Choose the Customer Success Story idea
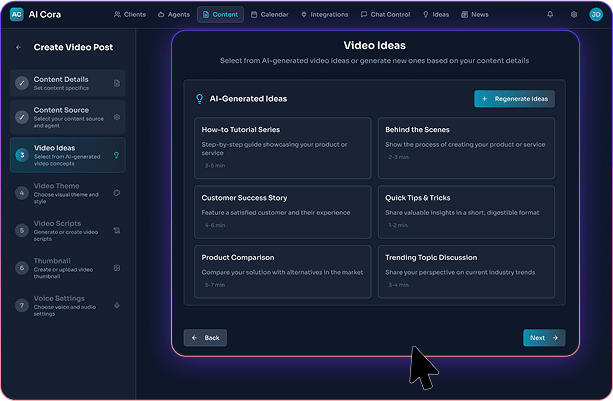Screen dimensions: 613x401 [x=282, y=209]
